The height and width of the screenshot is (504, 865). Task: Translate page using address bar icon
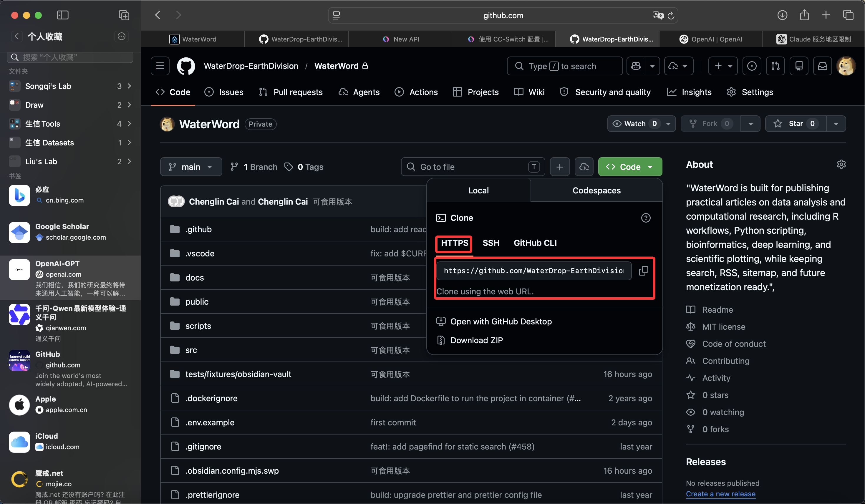[658, 15]
